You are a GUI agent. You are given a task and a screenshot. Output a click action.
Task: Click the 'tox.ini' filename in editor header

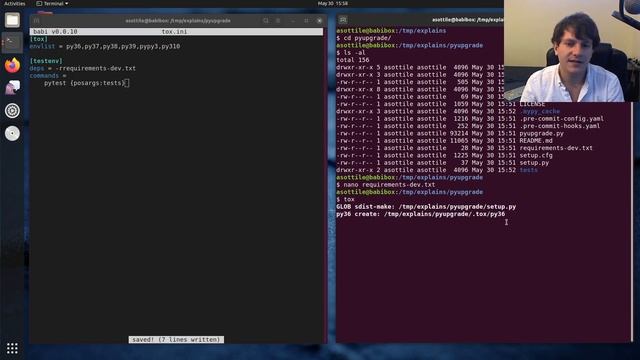tap(174, 31)
